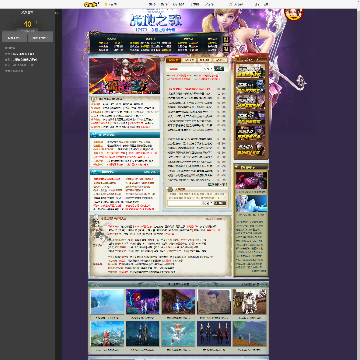Image resolution: width=360 pixels, height=360 pixels.
Task: Collapse the dark left sidebar using its arrow
Action: [56, 13]
